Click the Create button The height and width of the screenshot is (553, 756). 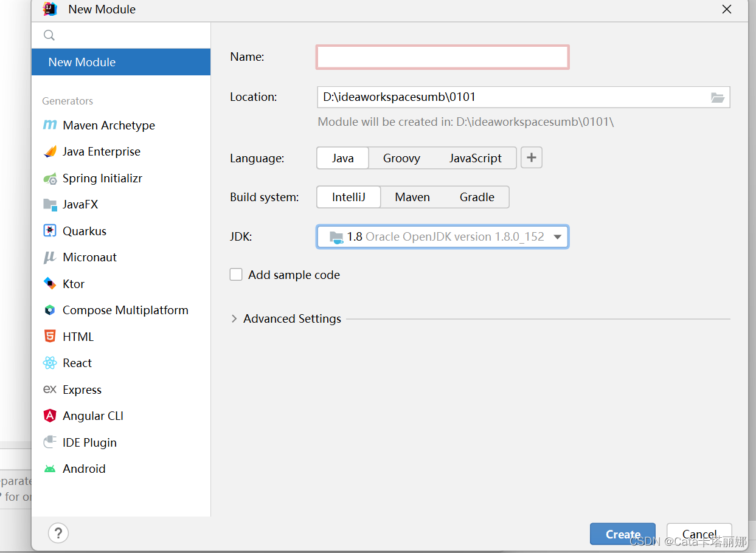(x=623, y=534)
